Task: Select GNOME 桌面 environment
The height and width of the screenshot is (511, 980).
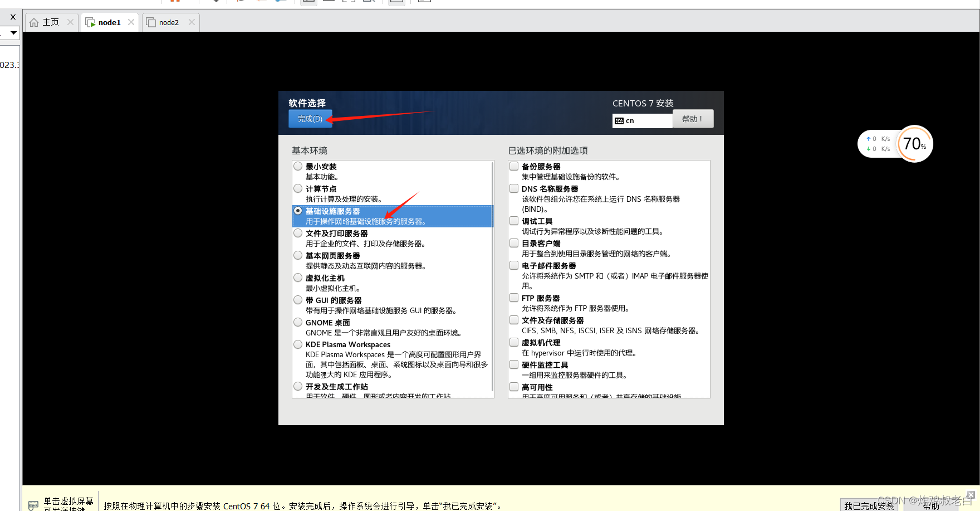Action: (298, 322)
